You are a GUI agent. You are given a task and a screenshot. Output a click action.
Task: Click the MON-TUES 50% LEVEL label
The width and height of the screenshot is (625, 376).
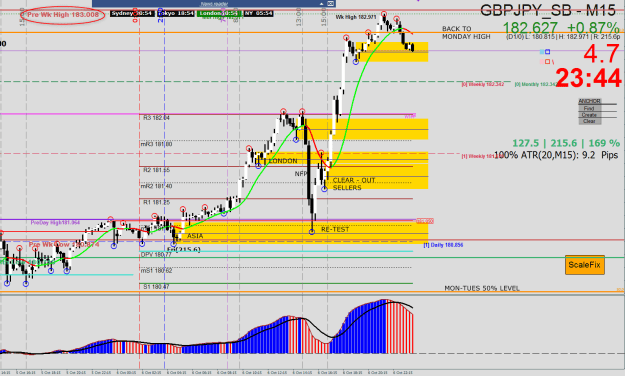[482, 288]
